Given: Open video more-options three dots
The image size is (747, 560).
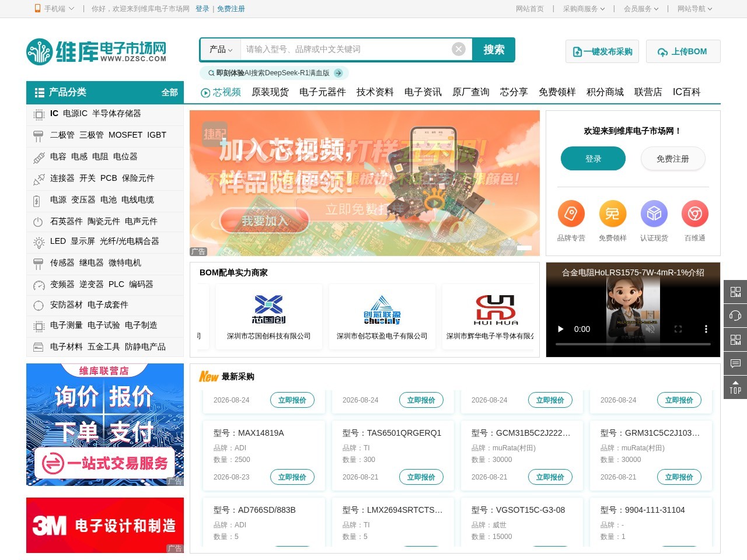Looking at the screenshot, I should pos(706,329).
